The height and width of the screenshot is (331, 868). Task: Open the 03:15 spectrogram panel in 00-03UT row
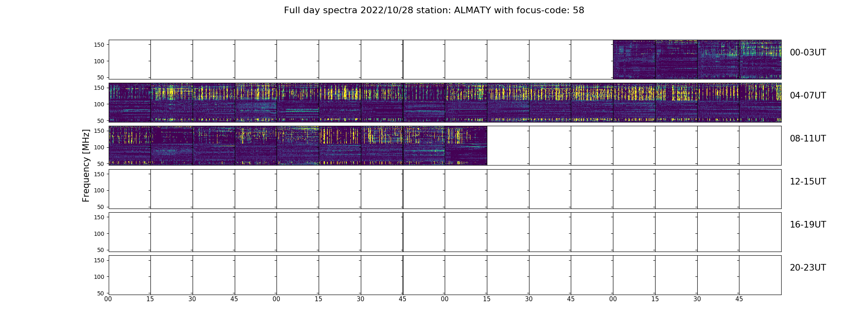(x=676, y=60)
